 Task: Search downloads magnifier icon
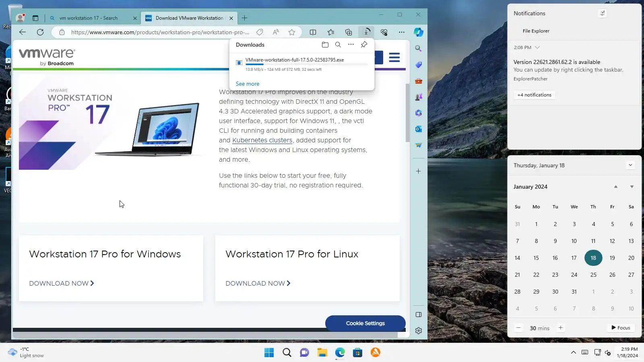tap(338, 45)
